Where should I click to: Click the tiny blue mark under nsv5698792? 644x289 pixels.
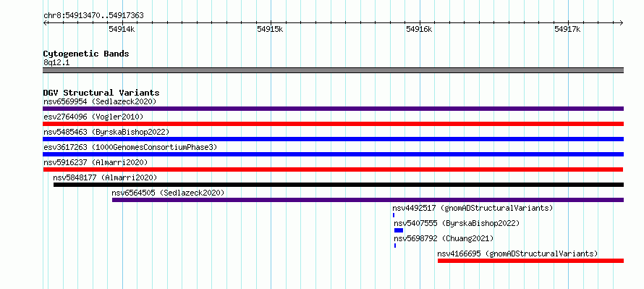pos(395,246)
